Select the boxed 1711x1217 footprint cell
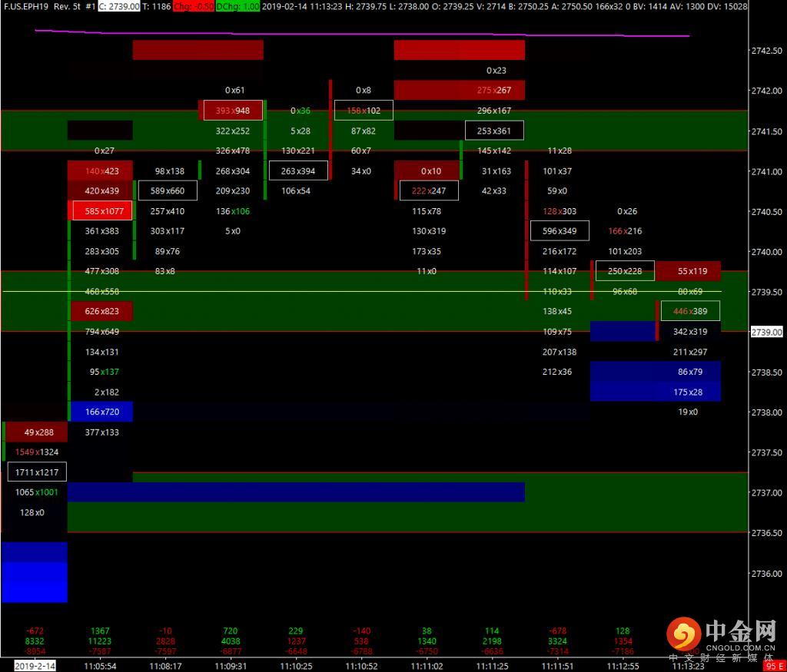 [x=37, y=472]
